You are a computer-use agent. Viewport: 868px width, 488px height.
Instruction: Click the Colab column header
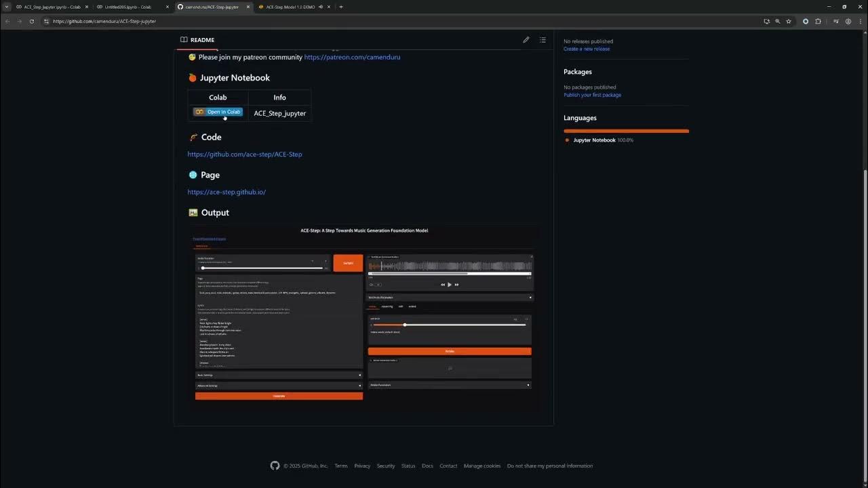tap(218, 98)
